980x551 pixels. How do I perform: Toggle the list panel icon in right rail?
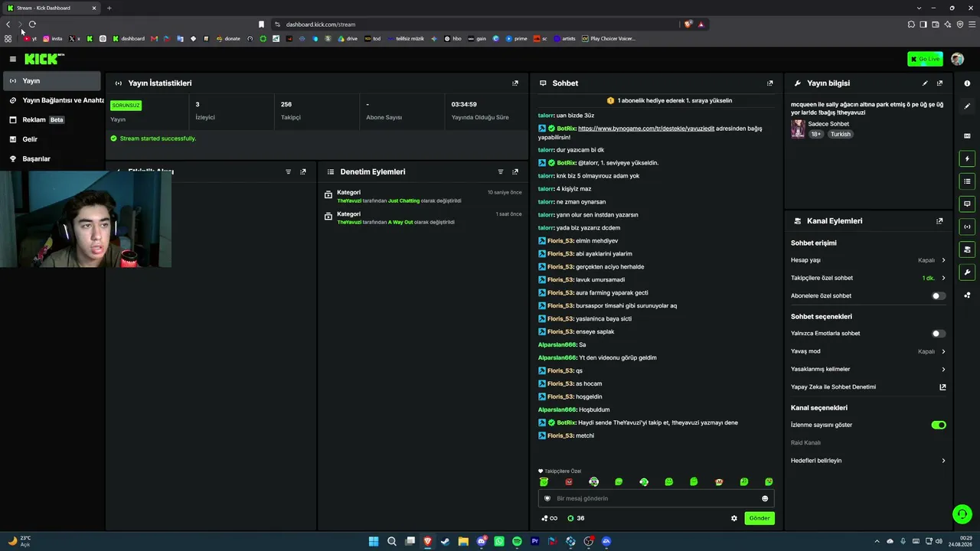click(967, 181)
